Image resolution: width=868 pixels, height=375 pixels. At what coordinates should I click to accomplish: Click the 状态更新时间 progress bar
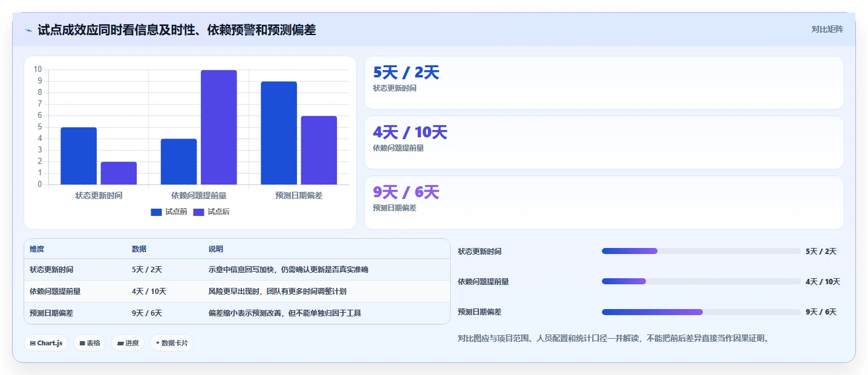pyautogui.click(x=701, y=251)
